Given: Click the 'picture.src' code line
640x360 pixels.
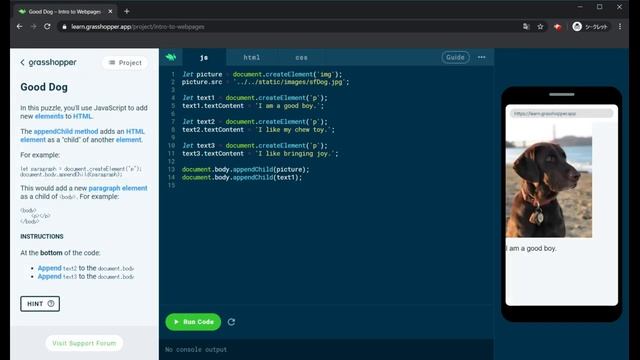Looking at the screenshot, I should tap(266, 82).
